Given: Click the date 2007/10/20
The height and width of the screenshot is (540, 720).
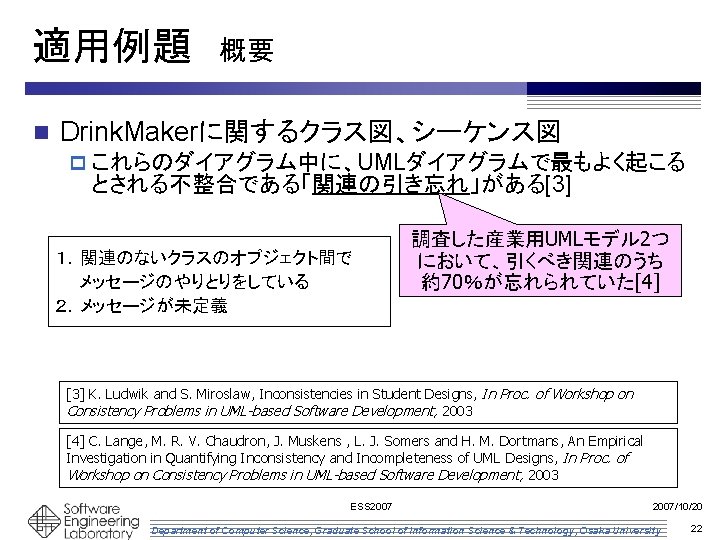Looking at the screenshot, I should [x=677, y=506].
